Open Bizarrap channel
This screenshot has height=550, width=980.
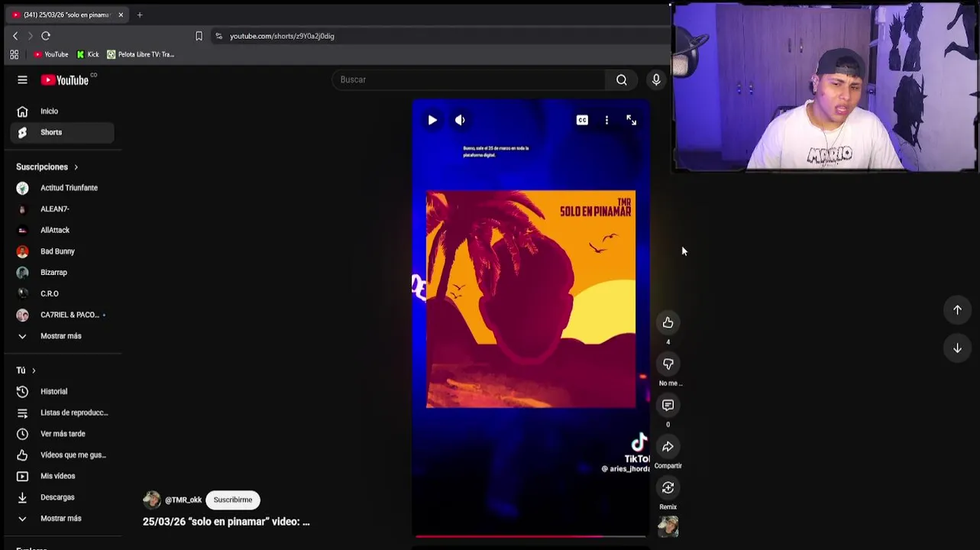point(63,272)
